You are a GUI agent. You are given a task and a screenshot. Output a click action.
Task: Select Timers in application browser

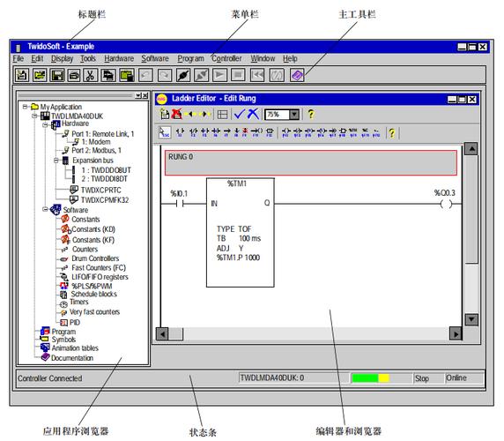79,302
